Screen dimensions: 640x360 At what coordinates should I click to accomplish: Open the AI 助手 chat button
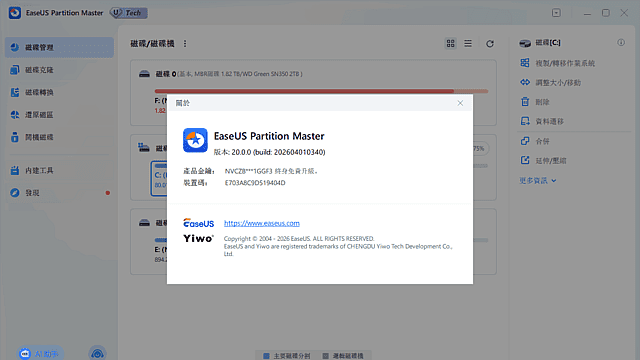(40, 353)
